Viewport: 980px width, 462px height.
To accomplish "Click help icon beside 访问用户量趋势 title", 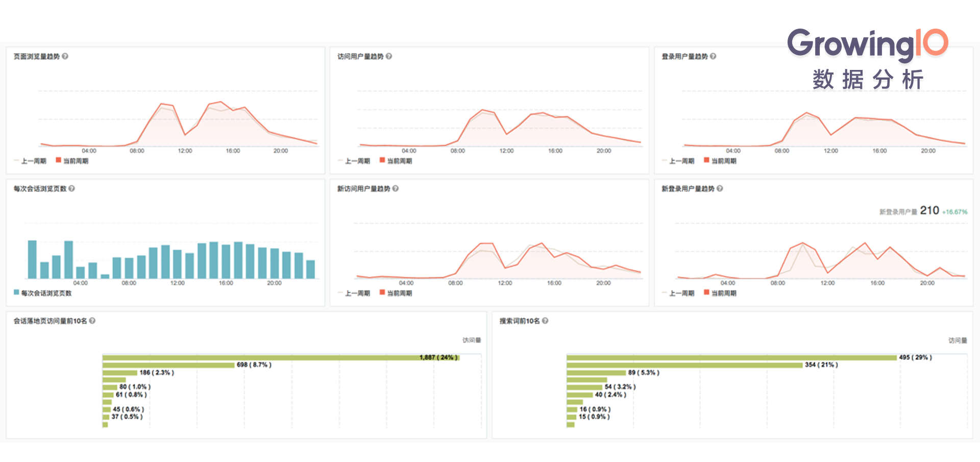I will click(389, 56).
